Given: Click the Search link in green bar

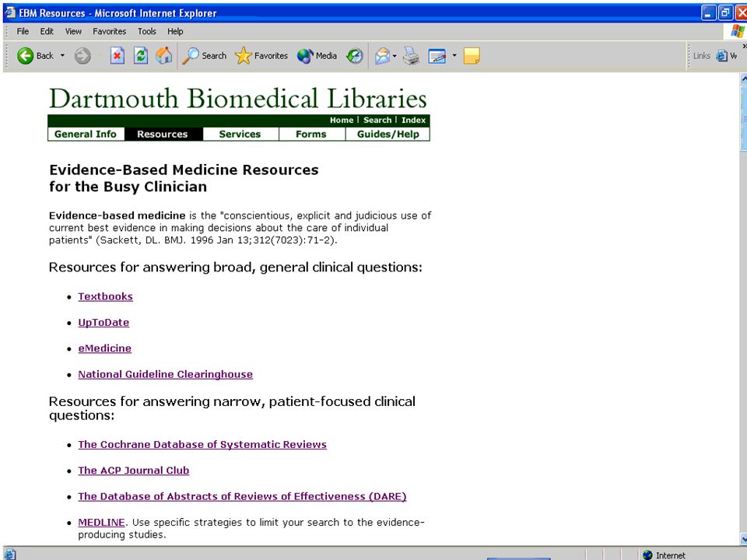Looking at the screenshot, I should [x=377, y=120].
